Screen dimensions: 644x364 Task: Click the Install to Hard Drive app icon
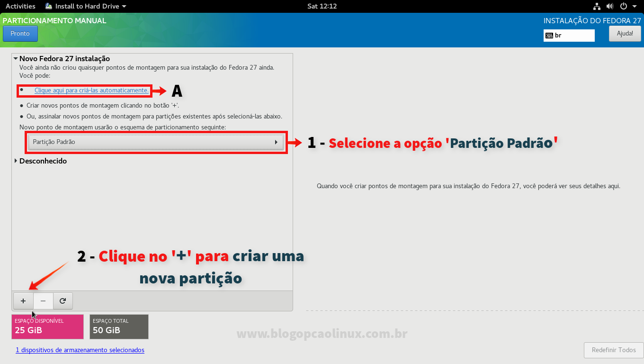coord(49,6)
